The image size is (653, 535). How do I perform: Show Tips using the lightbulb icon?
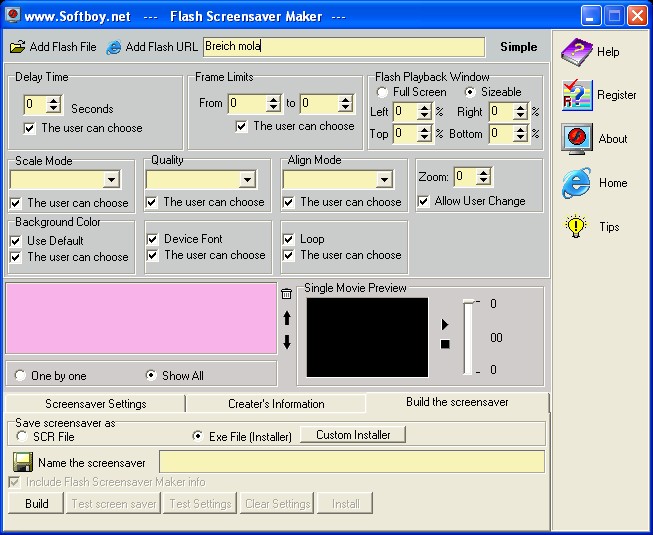pyautogui.click(x=576, y=226)
